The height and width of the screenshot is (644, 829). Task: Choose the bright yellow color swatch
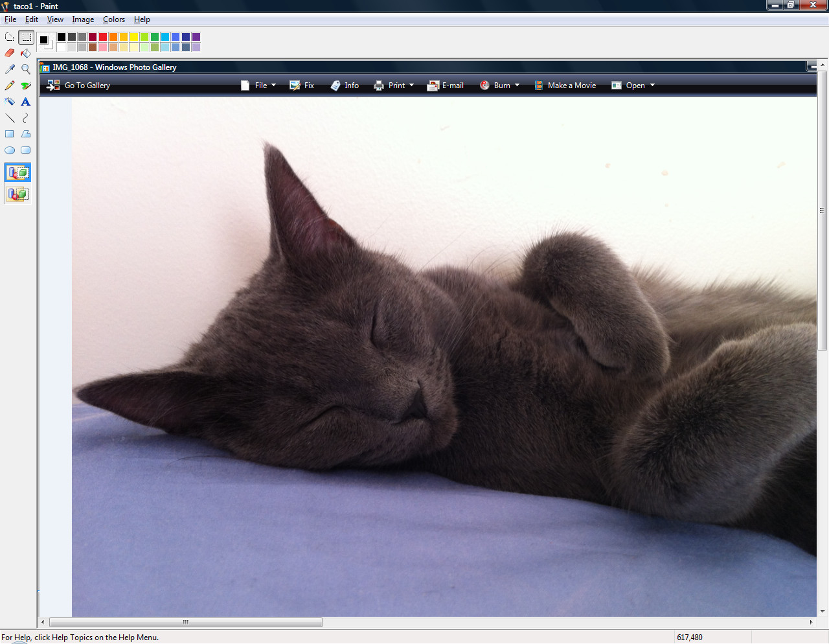134,37
